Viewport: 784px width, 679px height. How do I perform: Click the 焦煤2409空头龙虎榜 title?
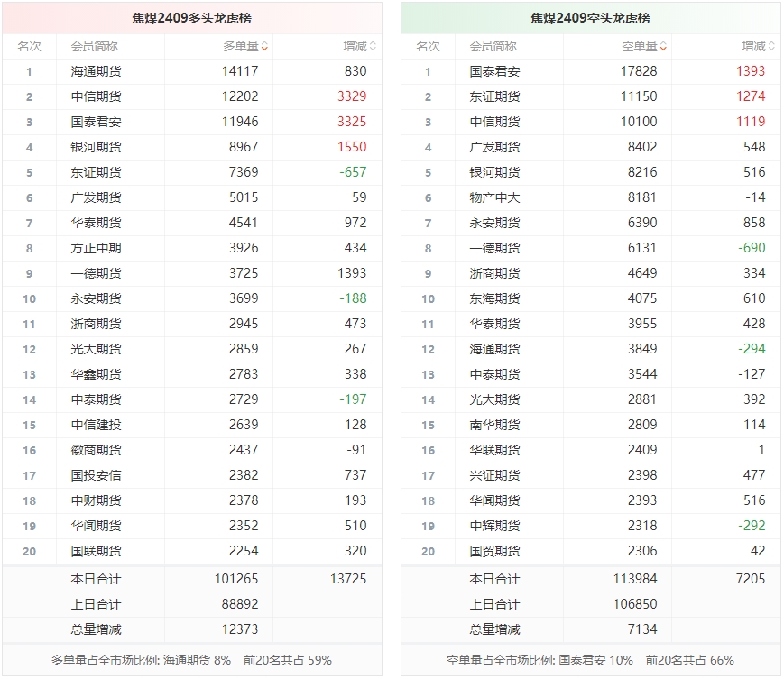590,19
